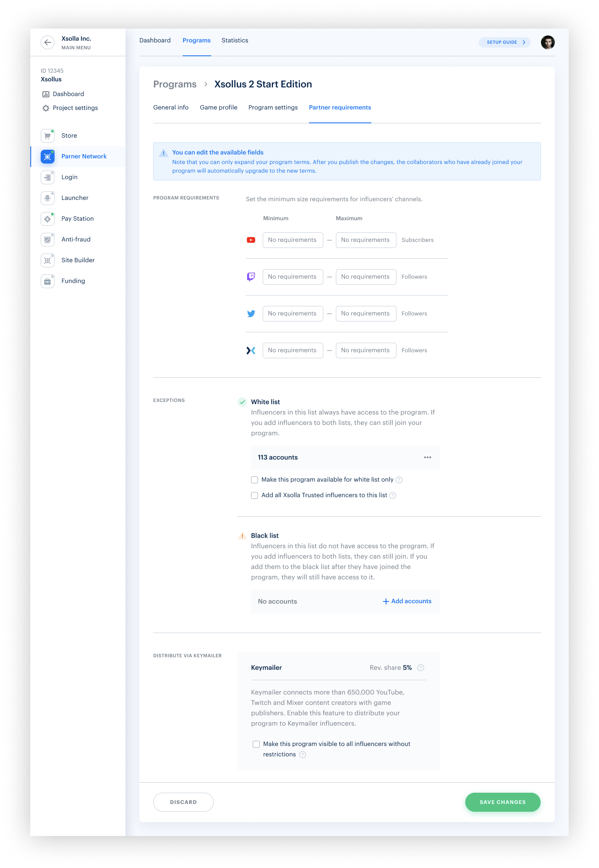599x868 pixels.
Task: Select the Partner requirements tab
Action: click(x=340, y=107)
